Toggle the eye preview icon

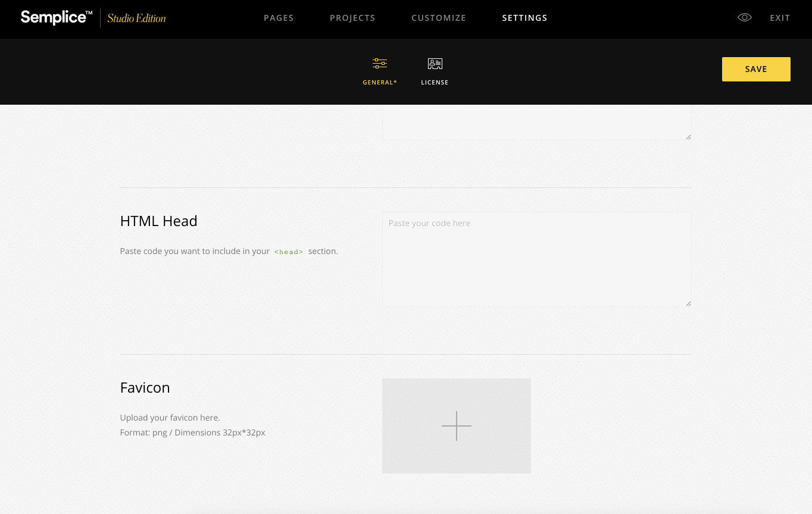pos(744,18)
